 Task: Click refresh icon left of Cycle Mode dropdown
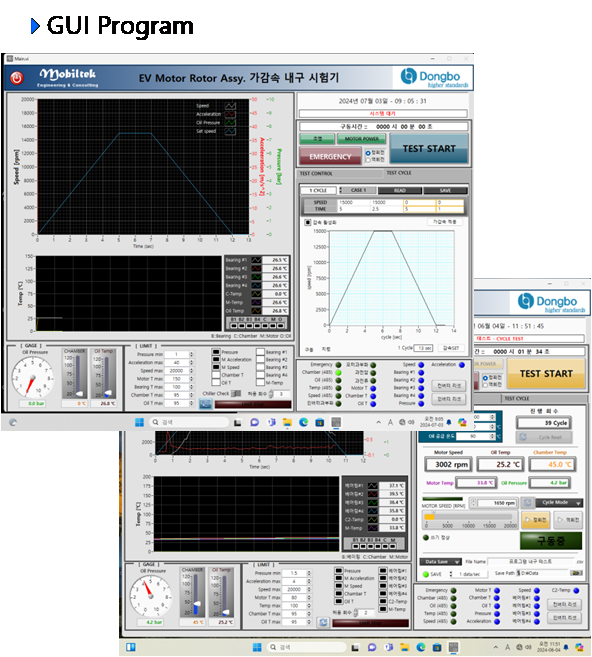(x=528, y=502)
